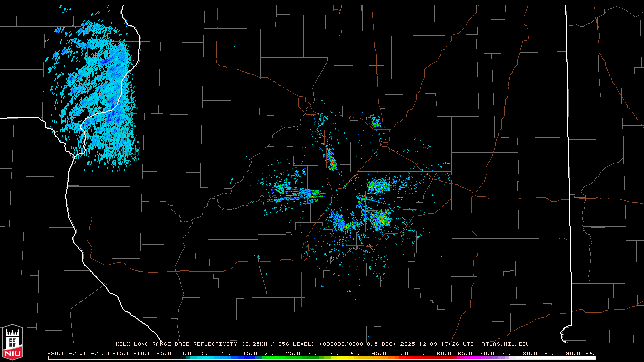Click the KILX Long Range Base Reflectivity title
This screenshot has width=644, height=362.
[176, 344]
